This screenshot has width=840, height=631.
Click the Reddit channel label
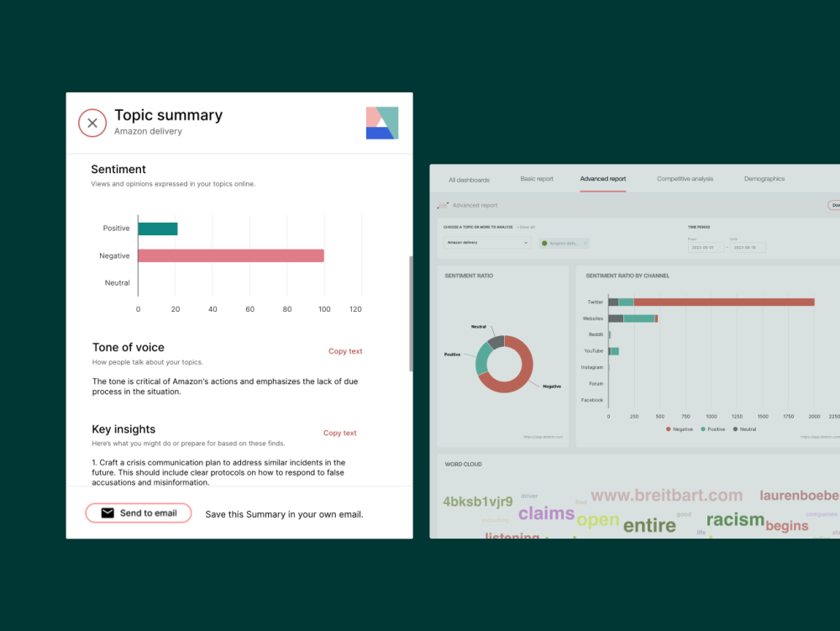click(x=596, y=334)
